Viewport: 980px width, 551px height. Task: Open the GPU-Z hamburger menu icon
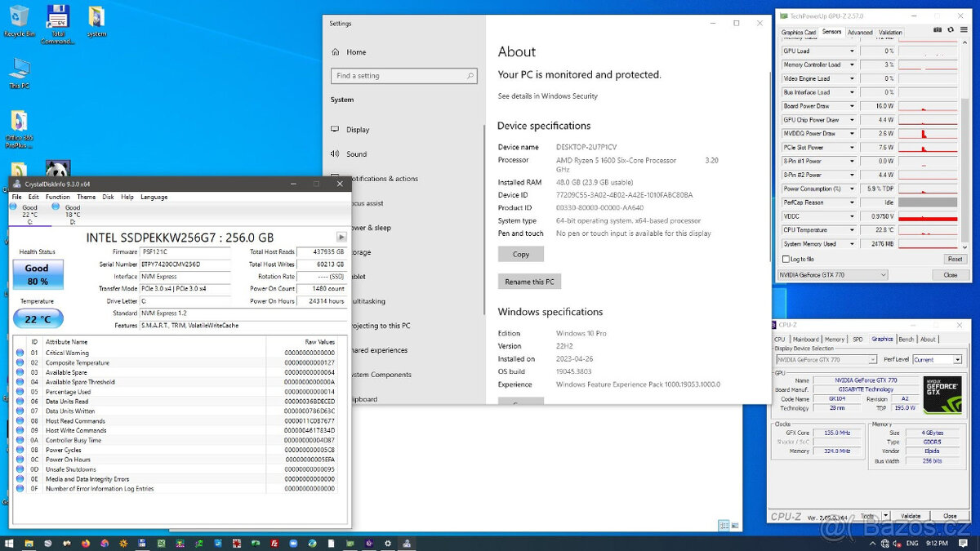[964, 29]
